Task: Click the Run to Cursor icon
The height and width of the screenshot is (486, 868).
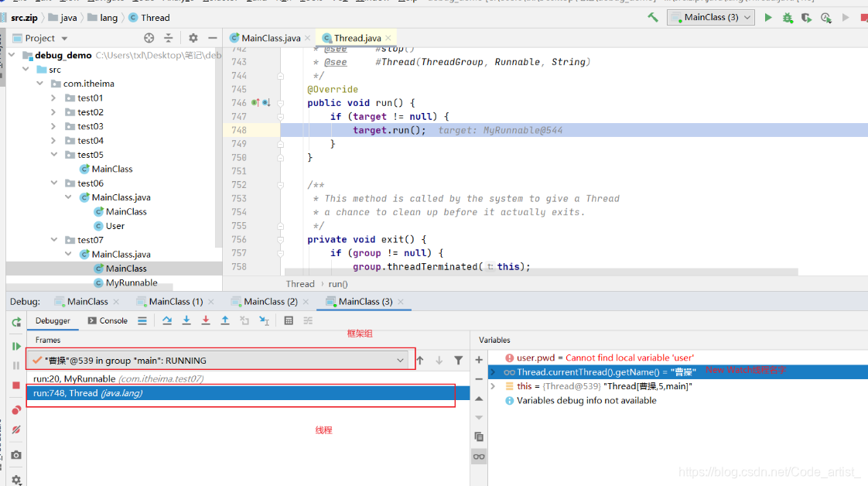Action: pos(264,320)
